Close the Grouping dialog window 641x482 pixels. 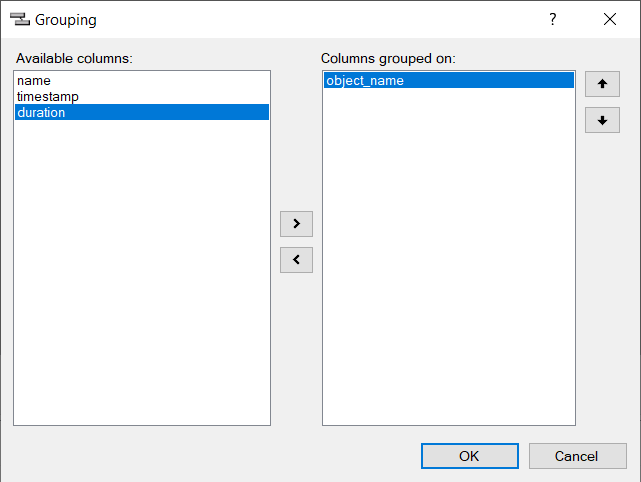pyautogui.click(x=610, y=19)
